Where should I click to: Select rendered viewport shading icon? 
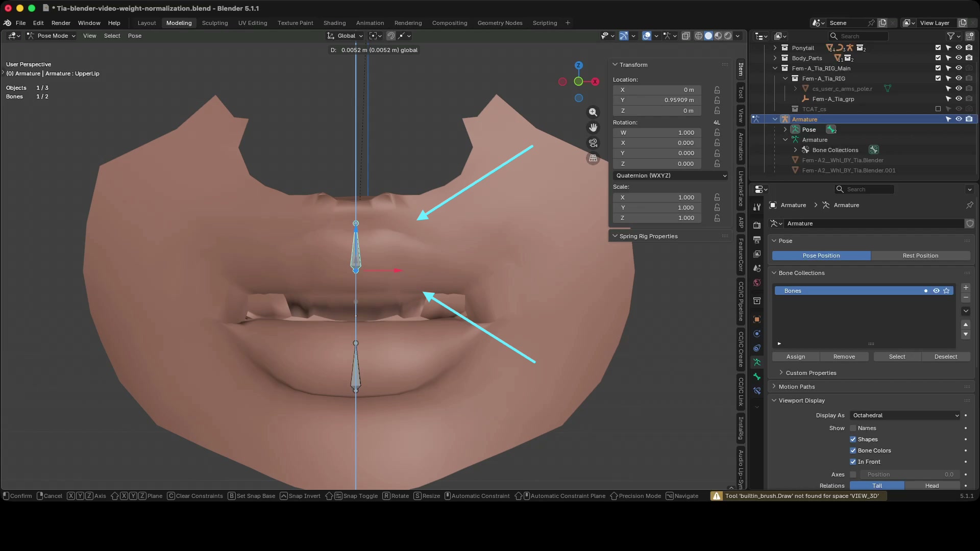tap(728, 36)
